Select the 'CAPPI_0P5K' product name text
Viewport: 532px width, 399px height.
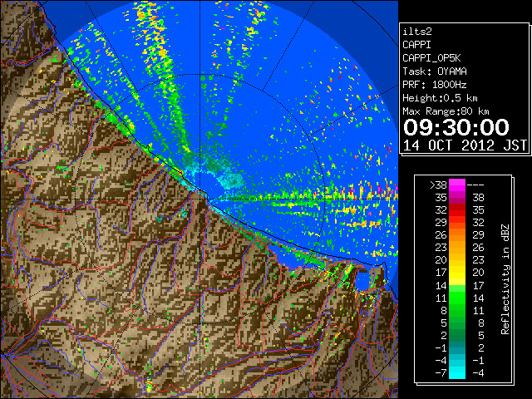coord(431,58)
